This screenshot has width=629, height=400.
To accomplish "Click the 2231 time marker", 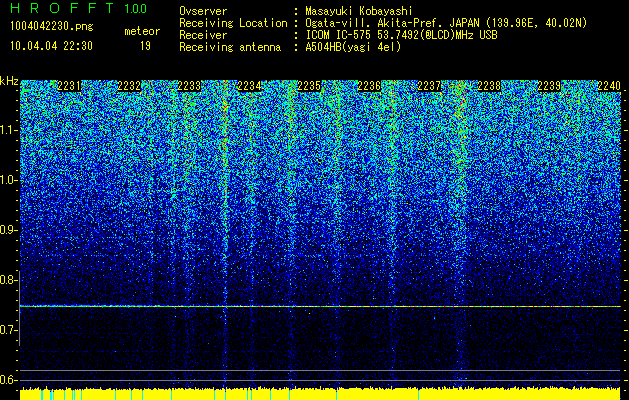I will [69, 86].
